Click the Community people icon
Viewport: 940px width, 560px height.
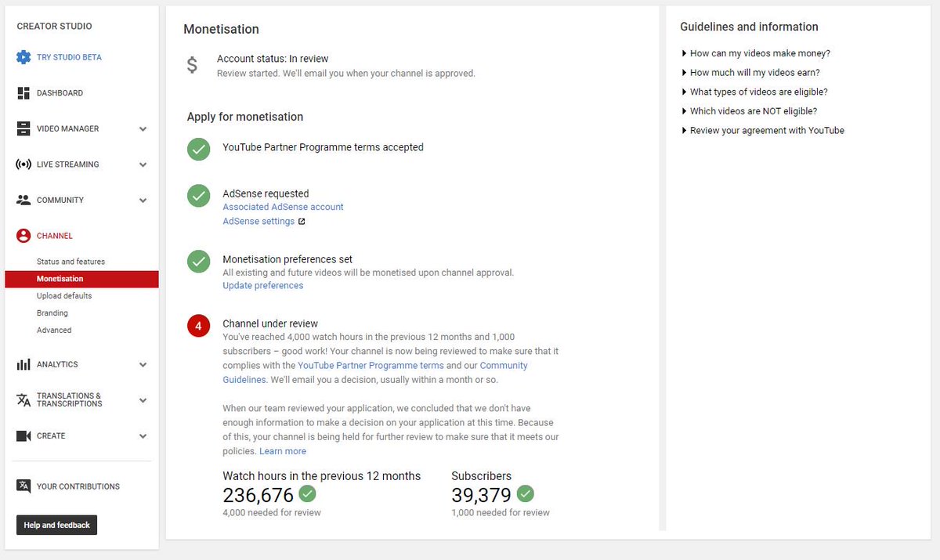point(23,200)
